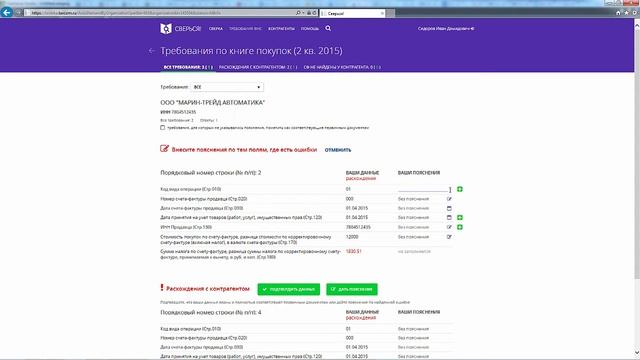Click the scrollbar down arrow
This screenshot has width=640, height=360.
(x=637, y=353)
